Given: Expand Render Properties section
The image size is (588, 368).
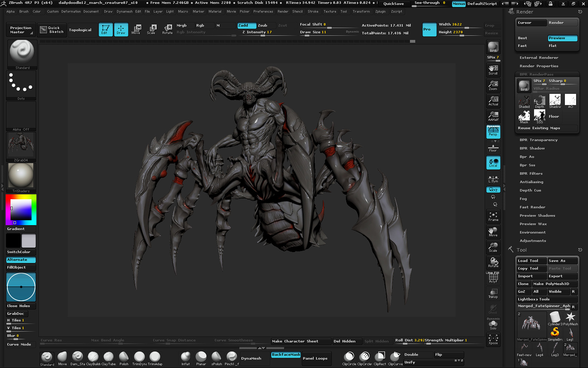Looking at the screenshot, I should pyautogui.click(x=539, y=66).
